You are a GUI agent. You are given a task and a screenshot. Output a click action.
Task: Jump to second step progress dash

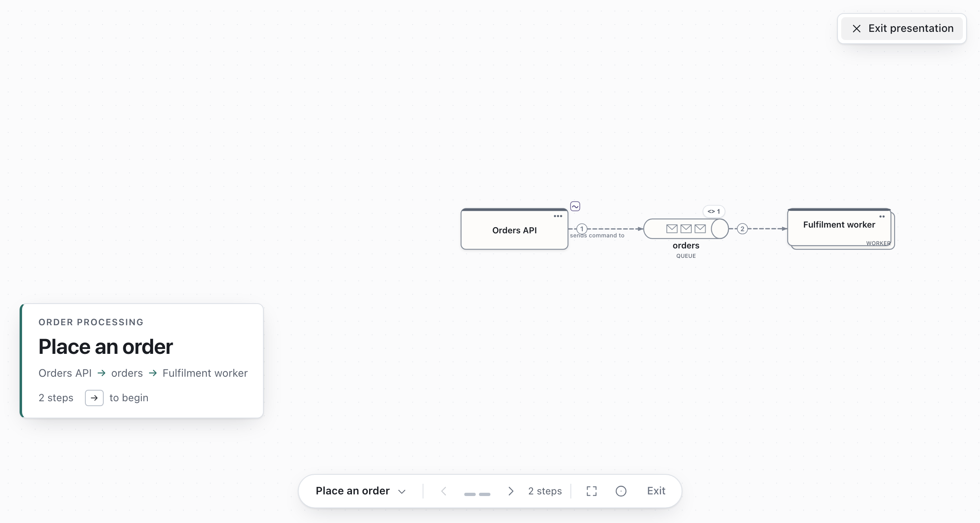tap(485, 494)
